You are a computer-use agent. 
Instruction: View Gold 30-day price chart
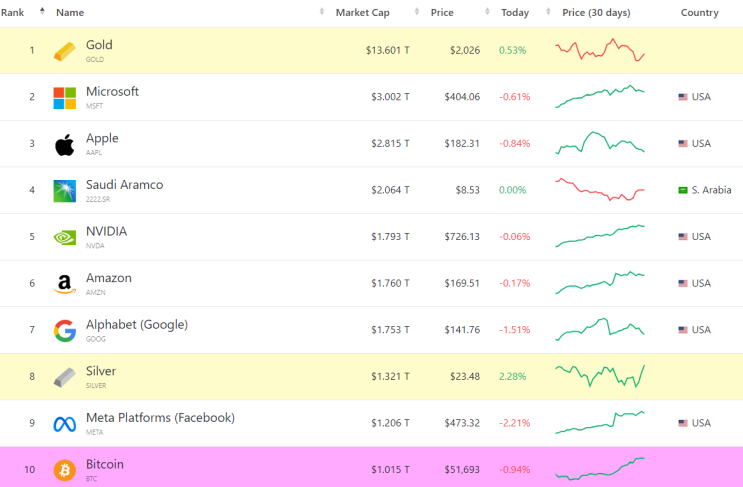click(x=600, y=49)
